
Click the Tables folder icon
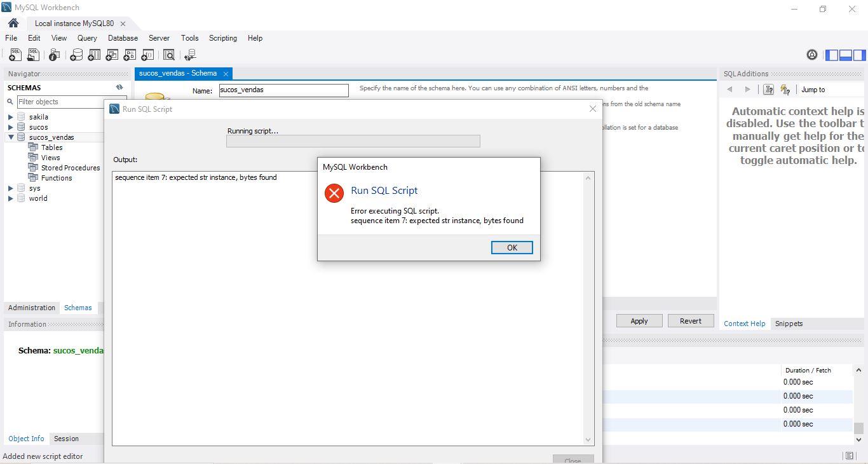(33, 147)
